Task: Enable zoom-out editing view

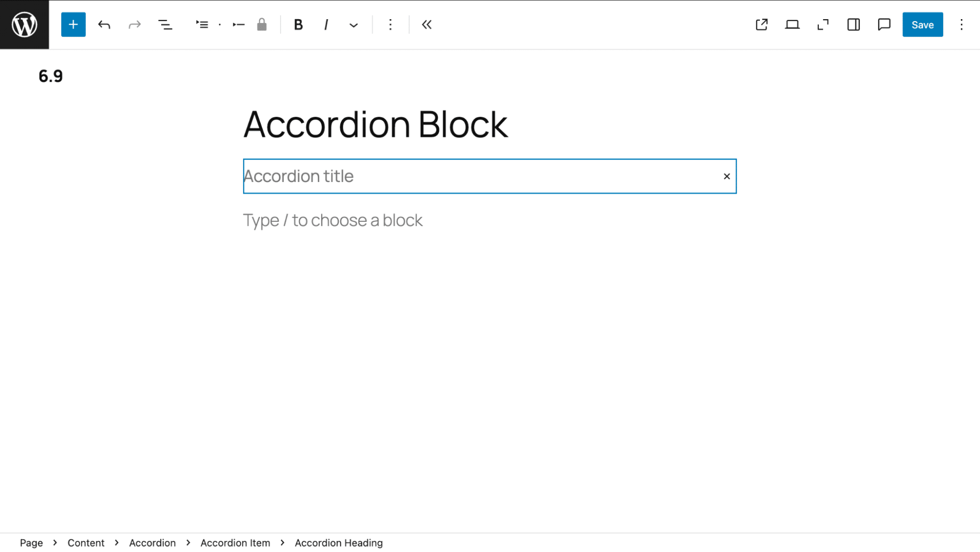Action: point(823,25)
